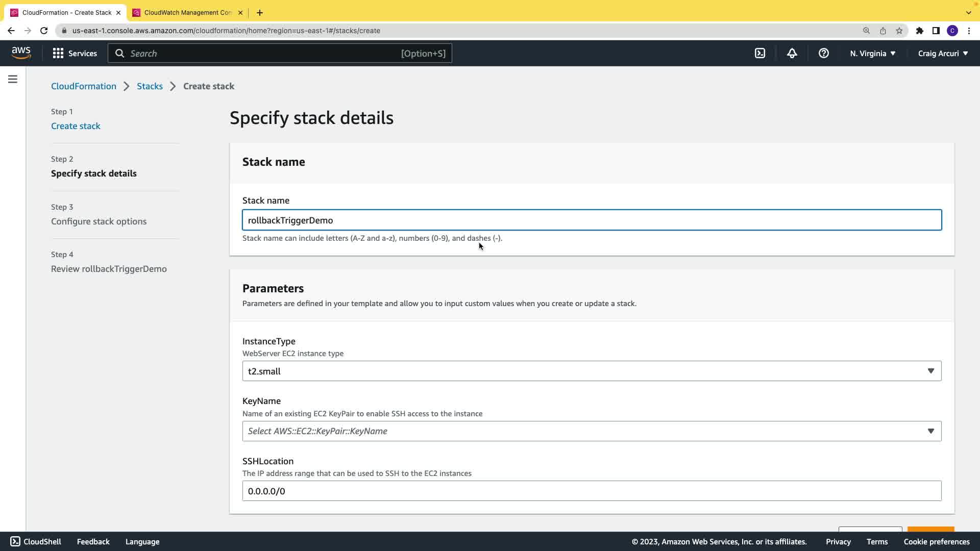Open the N. Virginia region selector
980x551 pixels.
click(872, 53)
